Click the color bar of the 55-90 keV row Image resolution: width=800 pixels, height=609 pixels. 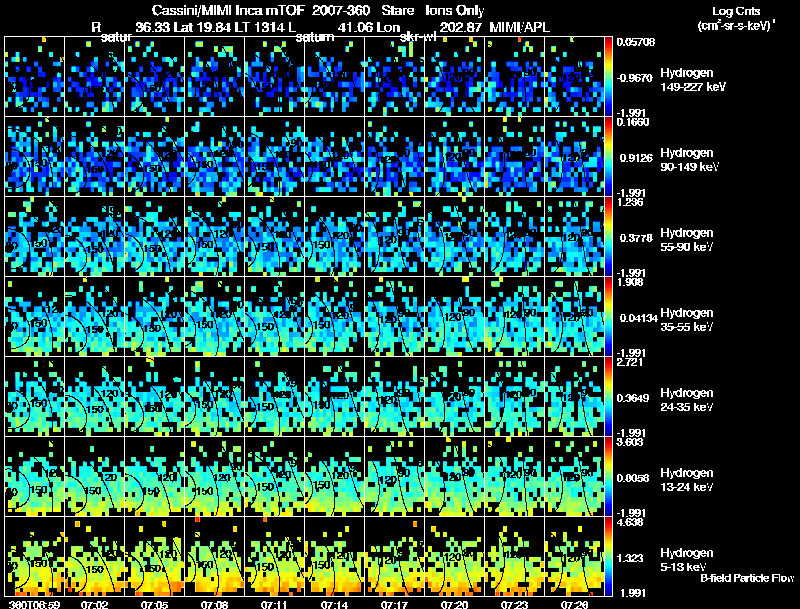(608, 236)
